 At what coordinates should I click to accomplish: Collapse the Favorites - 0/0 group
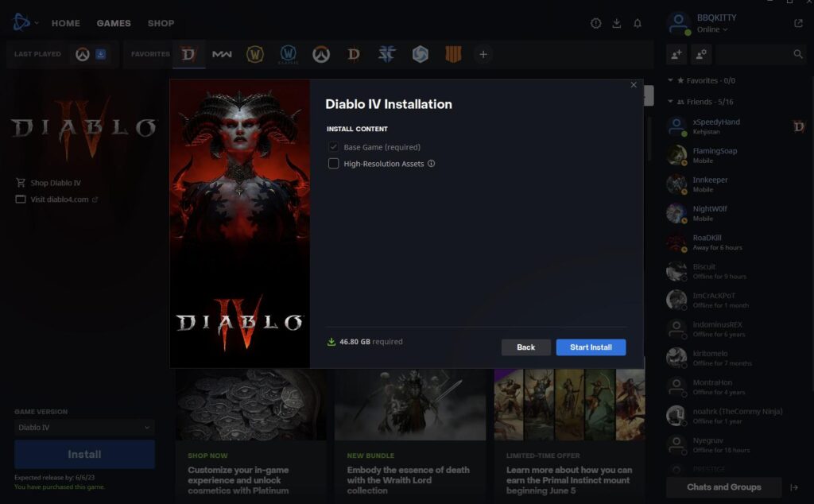pos(670,80)
